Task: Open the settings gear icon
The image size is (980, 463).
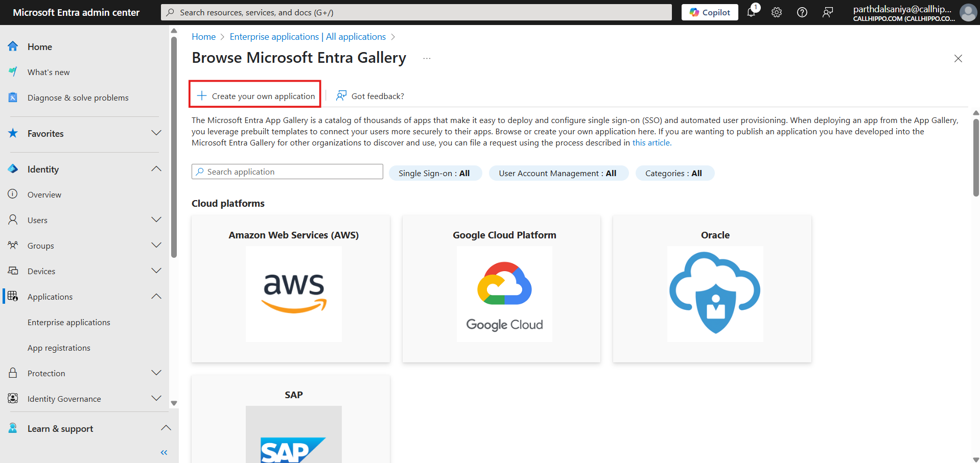Action: pos(777,12)
